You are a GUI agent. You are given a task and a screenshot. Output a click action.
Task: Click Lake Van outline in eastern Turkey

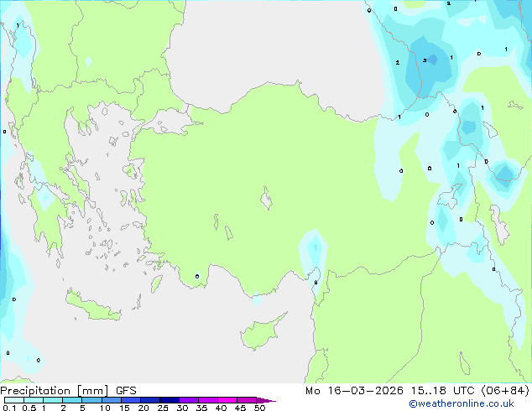[x=450, y=196]
